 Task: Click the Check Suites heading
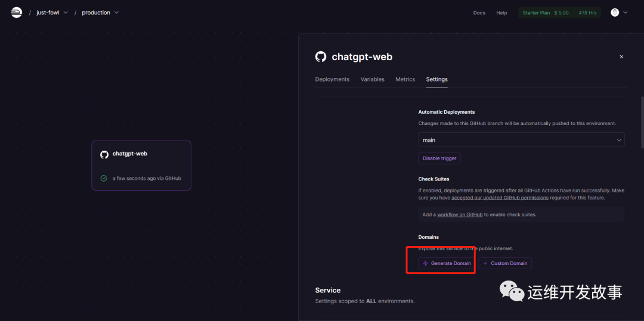click(x=434, y=179)
